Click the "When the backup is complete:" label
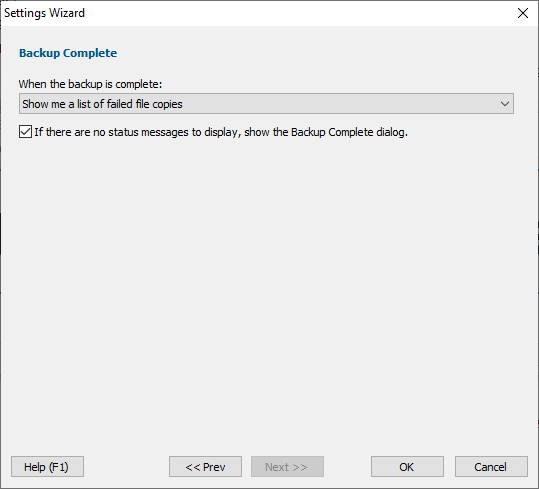The image size is (539, 489). [x=90, y=84]
